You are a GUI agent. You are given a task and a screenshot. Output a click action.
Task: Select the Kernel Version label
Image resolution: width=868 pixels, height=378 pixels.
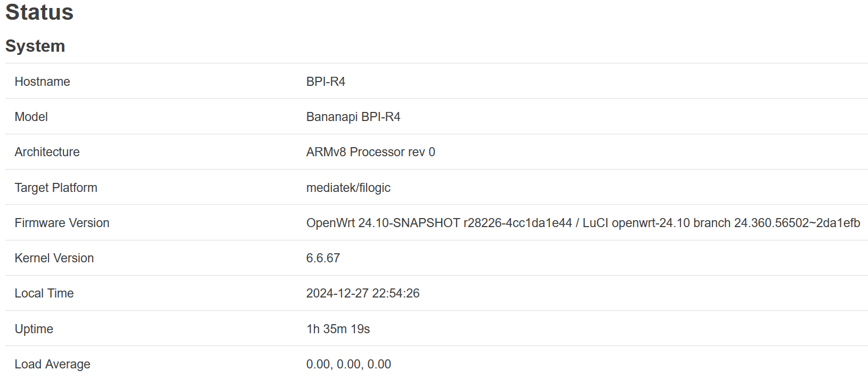(54, 258)
